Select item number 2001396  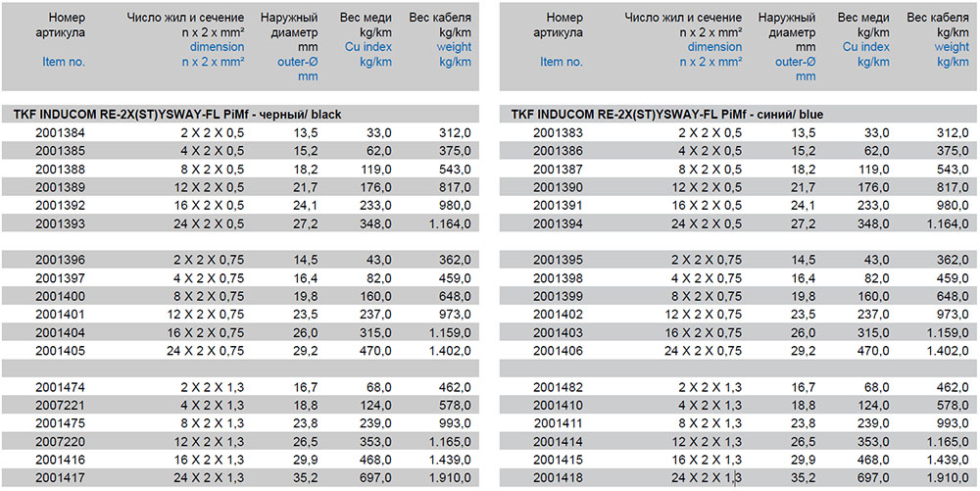60,260
